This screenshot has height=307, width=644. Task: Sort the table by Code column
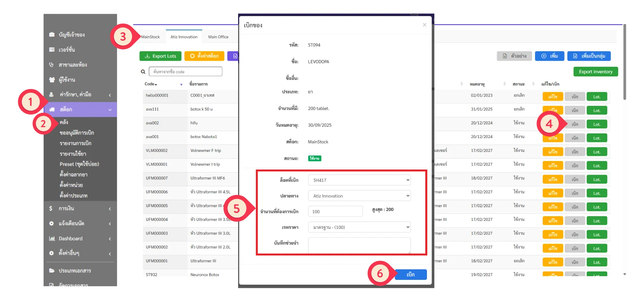pyautogui.click(x=151, y=84)
